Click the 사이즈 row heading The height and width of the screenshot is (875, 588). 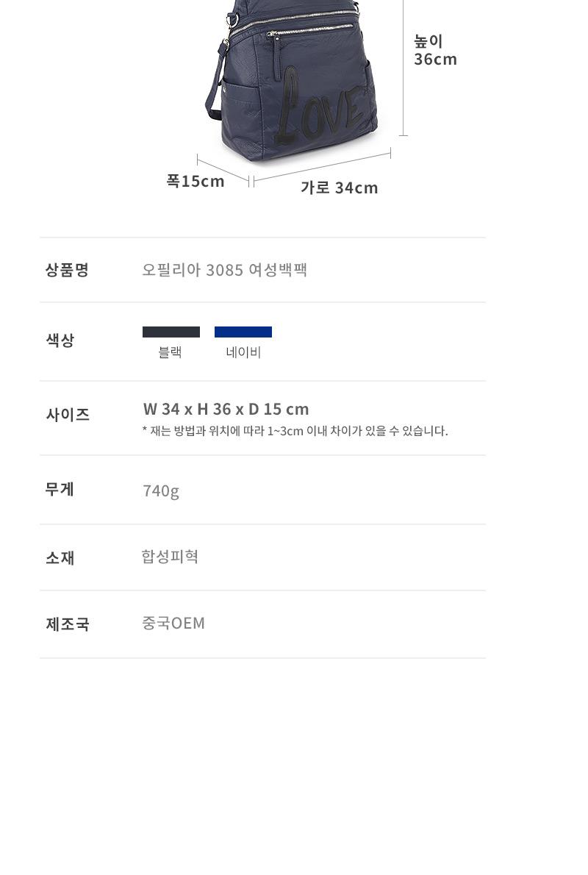point(68,414)
